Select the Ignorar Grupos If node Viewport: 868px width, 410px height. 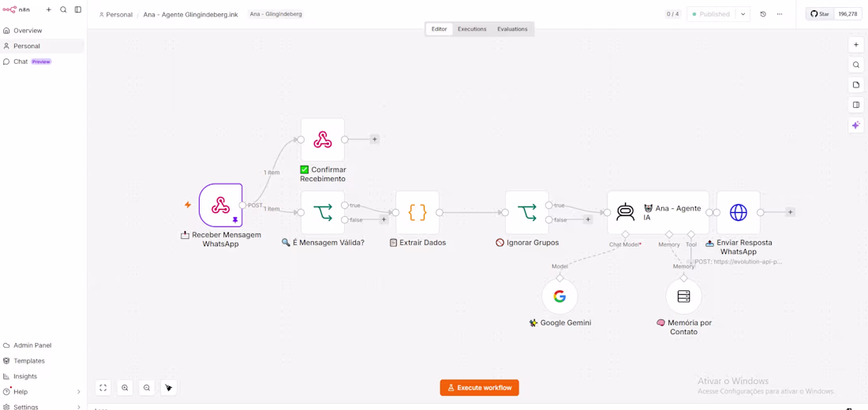527,212
